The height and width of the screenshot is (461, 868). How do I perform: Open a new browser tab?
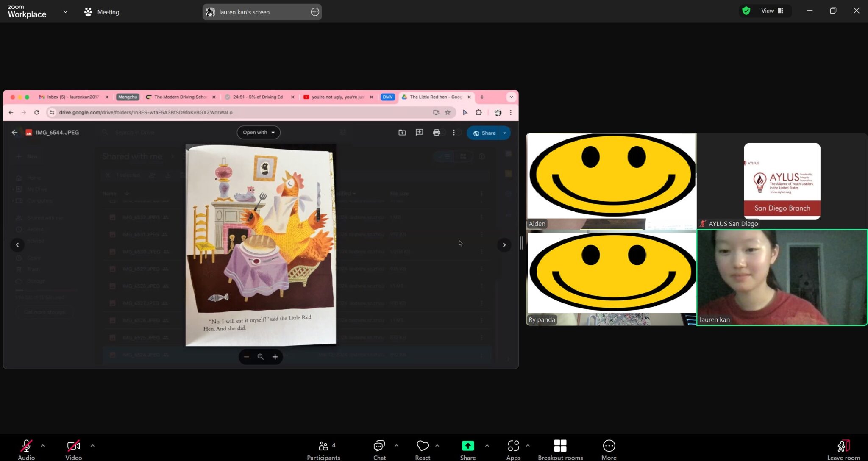482,97
